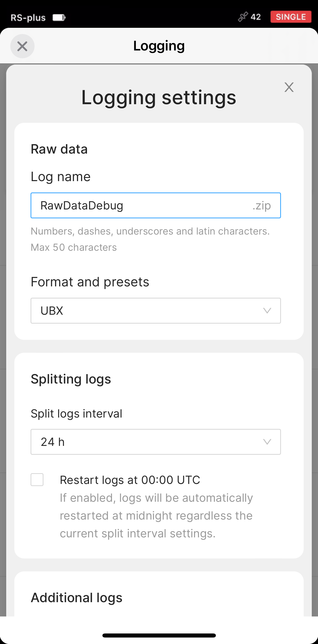The image size is (318, 644).
Task: Tap the Restart logs at 00:00 UTC label
Action: [x=130, y=480]
